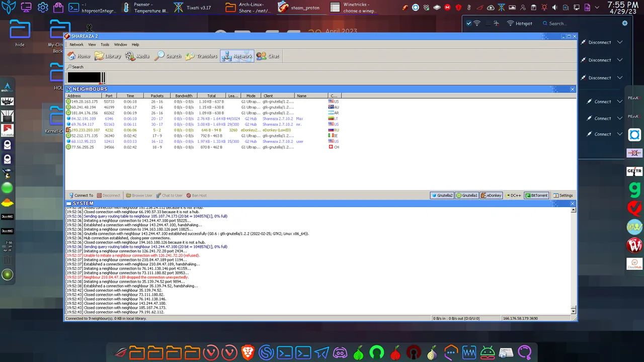Open the Help menu
The width and height of the screenshot is (644, 362).
[x=135, y=45]
